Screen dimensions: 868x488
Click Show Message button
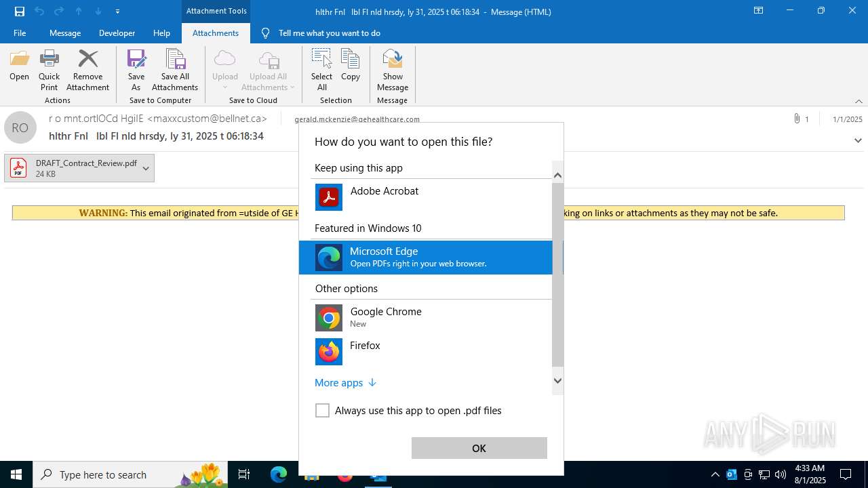(x=393, y=70)
